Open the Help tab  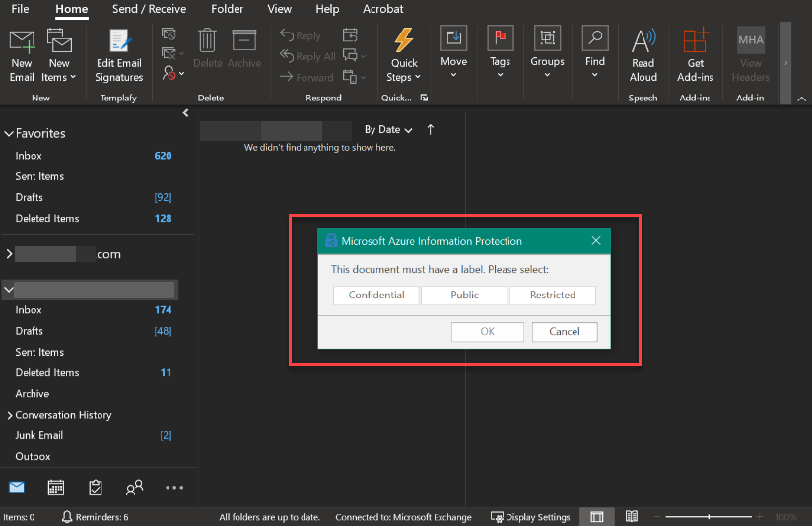coord(327,9)
